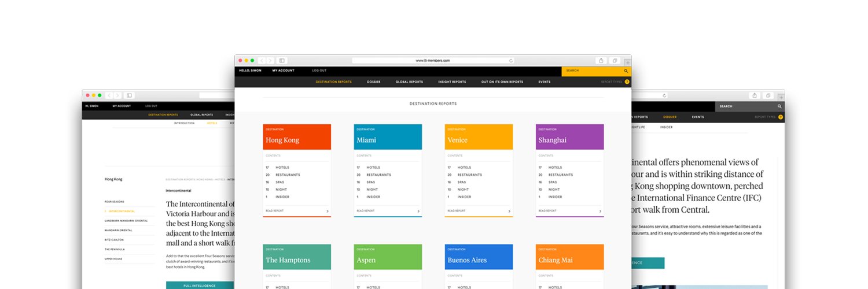
Task: Click Search field in right window
Action: pyautogui.click(x=750, y=106)
